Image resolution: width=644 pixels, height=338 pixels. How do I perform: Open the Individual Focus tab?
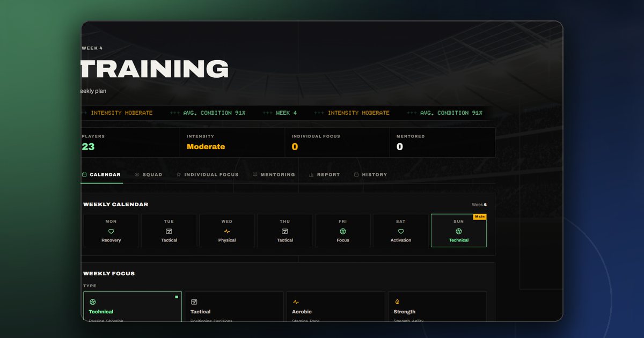point(207,174)
